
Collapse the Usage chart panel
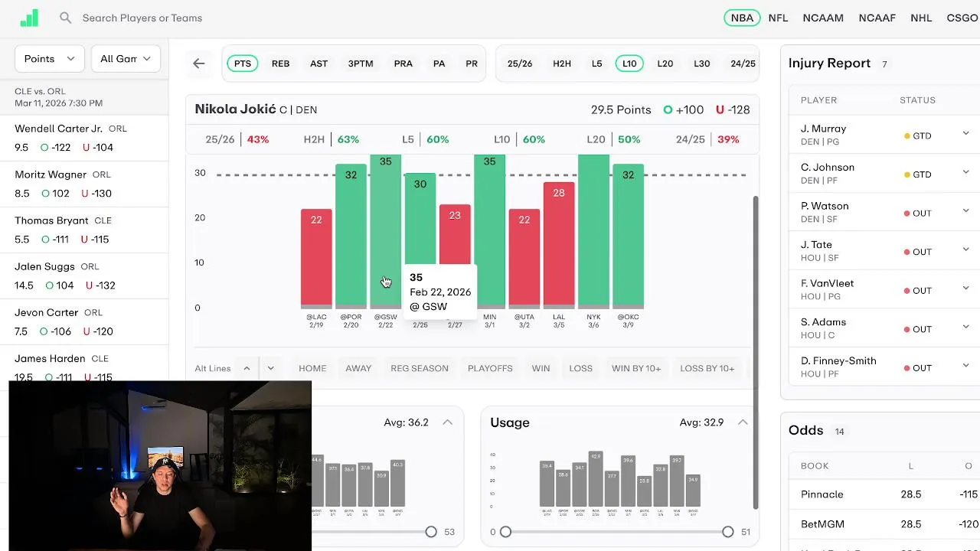[x=743, y=422]
